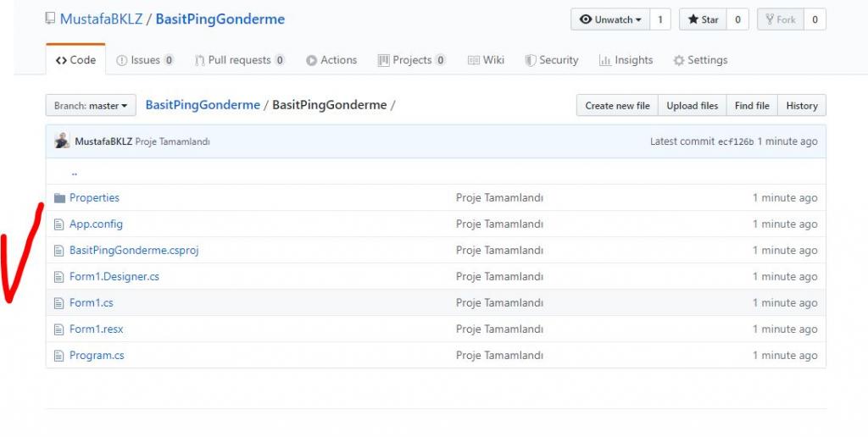
Task: Go to BasitPingGonderme root in breadcrumb
Action: 203,104
